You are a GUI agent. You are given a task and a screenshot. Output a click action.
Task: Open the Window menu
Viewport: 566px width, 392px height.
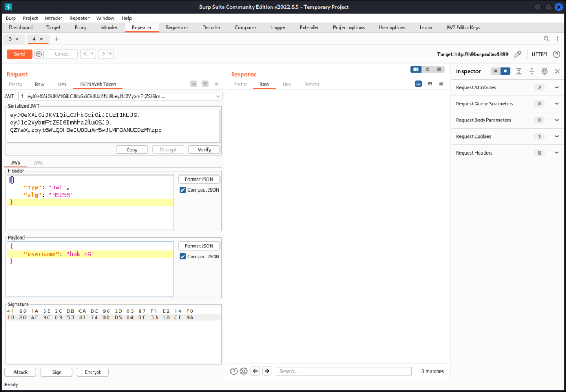[x=105, y=18]
